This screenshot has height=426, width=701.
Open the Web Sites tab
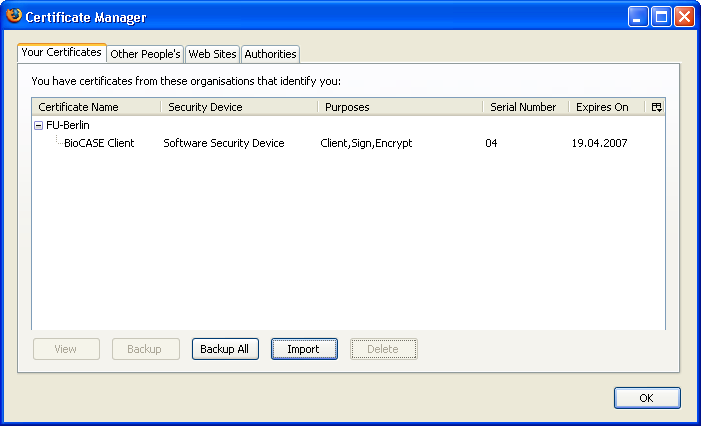click(x=213, y=54)
